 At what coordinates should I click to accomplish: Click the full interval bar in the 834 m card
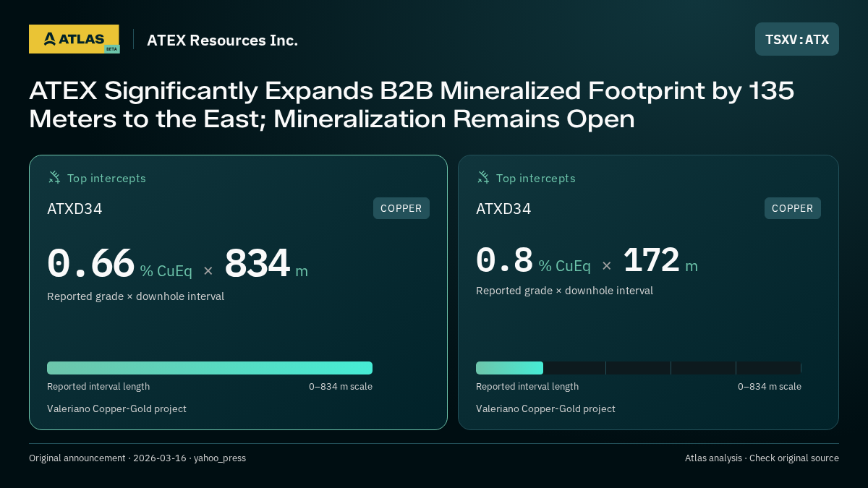(x=210, y=368)
